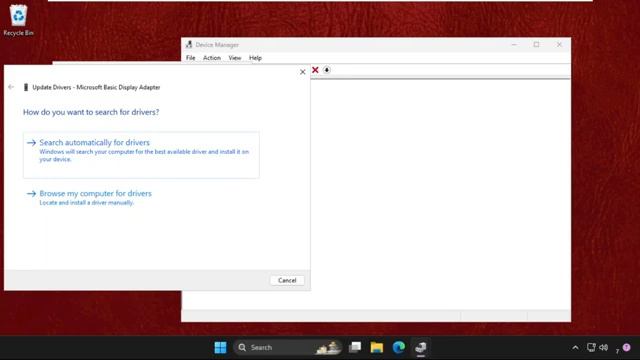
Task: Click the taskbar Search box
Action: tap(289, 347)
